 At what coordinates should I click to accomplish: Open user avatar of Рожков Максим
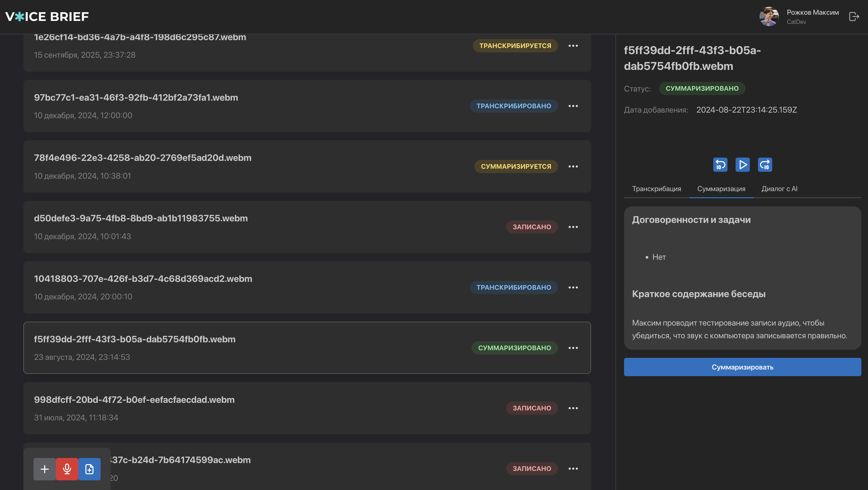pos(769,17)
